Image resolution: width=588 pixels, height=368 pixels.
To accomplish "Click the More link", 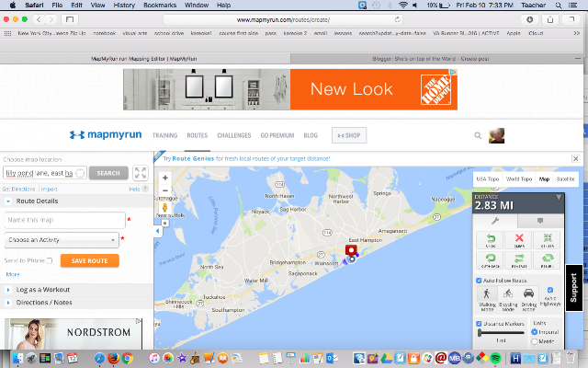I will click(13, 274).
